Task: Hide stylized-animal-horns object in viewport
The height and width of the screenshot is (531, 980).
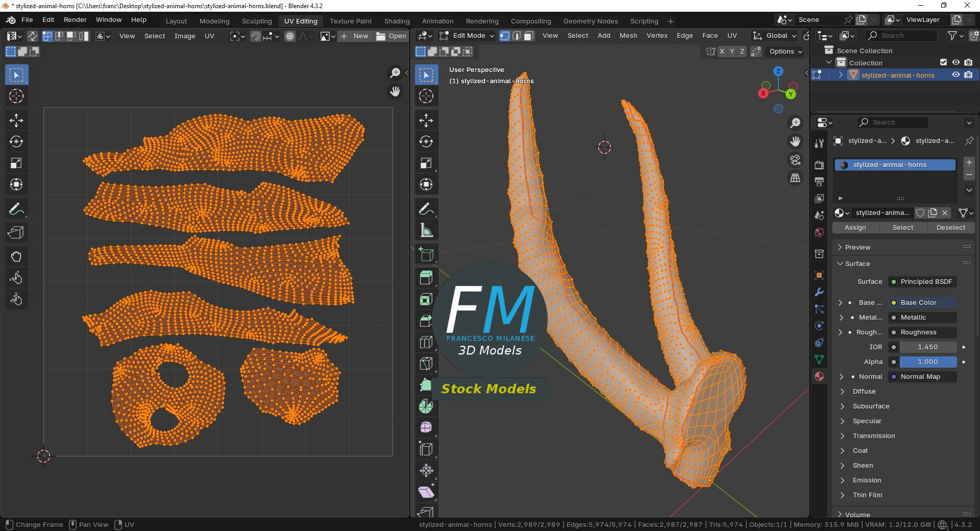Action: coord(956,75)
